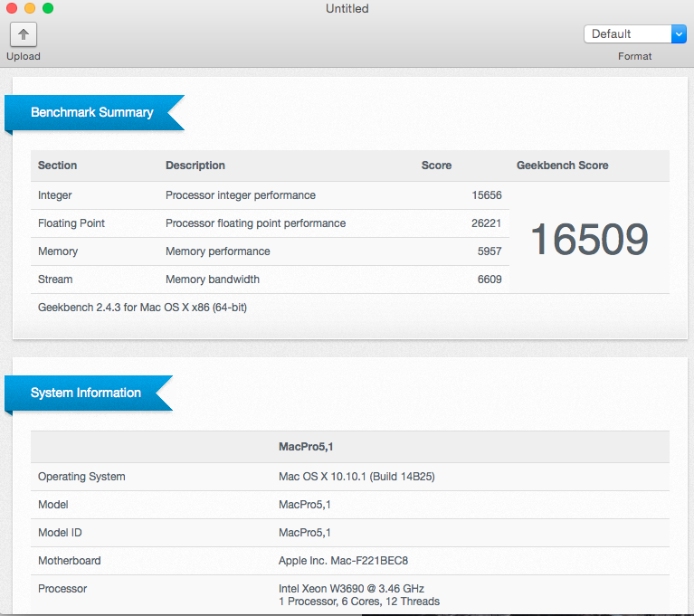Click the Floating Point row label

click(71, 223)
